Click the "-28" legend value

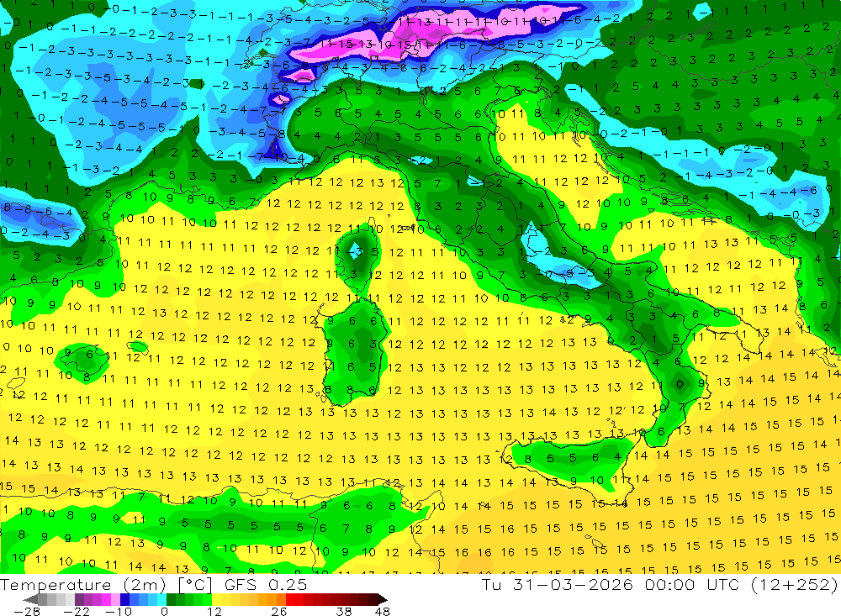(x=27, y=611)
